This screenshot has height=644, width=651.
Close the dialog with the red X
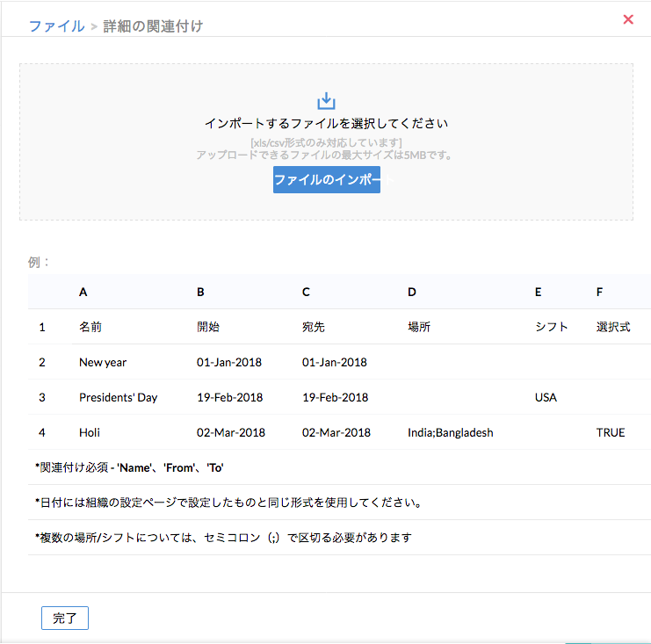click(x=628, y=19)
